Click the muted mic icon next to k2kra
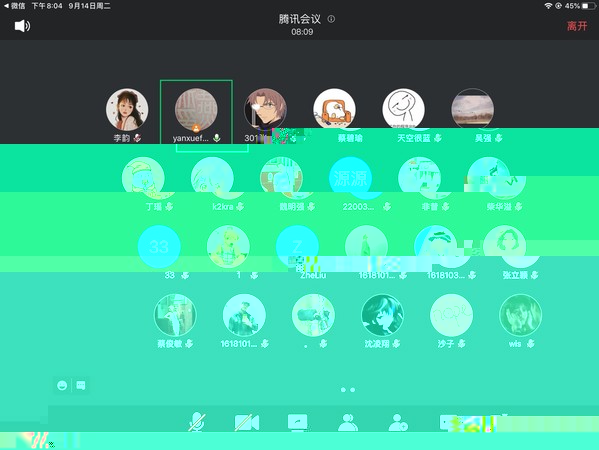Screen dimensions: 599x450 pos(240,207)
